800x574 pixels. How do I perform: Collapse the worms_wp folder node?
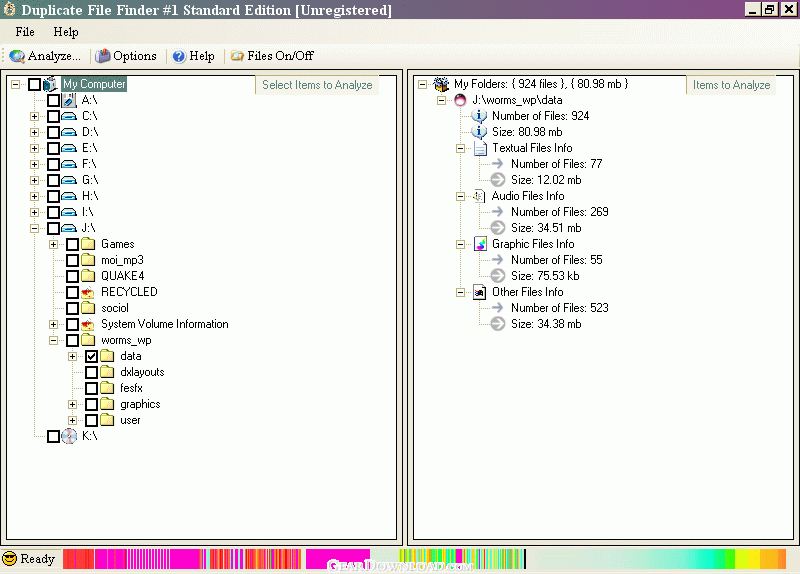pos(53,340)
